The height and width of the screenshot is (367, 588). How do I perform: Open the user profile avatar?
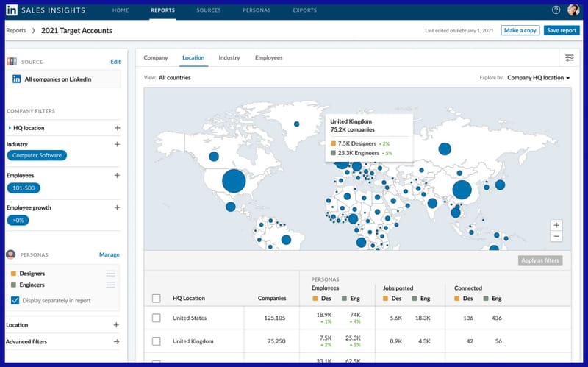[573, 10]
